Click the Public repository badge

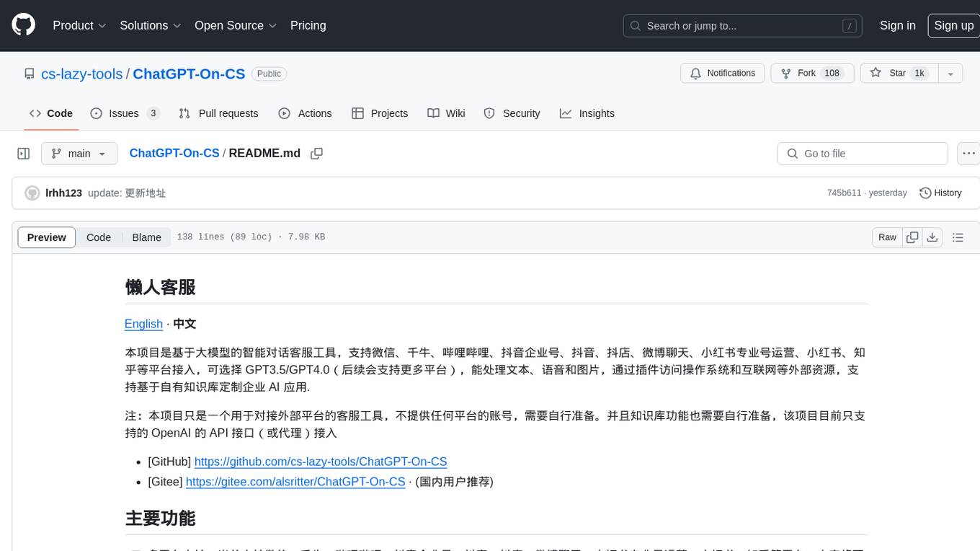point(269,74)
